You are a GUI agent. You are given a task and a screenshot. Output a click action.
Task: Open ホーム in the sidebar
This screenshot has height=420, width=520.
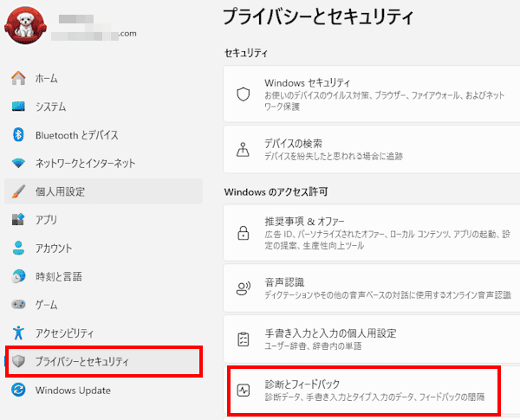pos(103,78)
